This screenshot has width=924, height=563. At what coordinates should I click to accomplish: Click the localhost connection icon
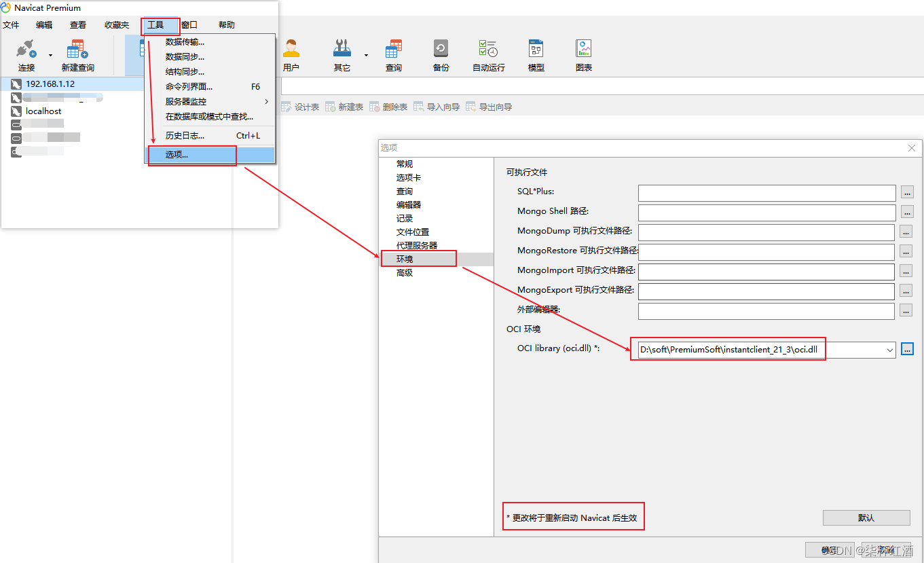(16, 111)
